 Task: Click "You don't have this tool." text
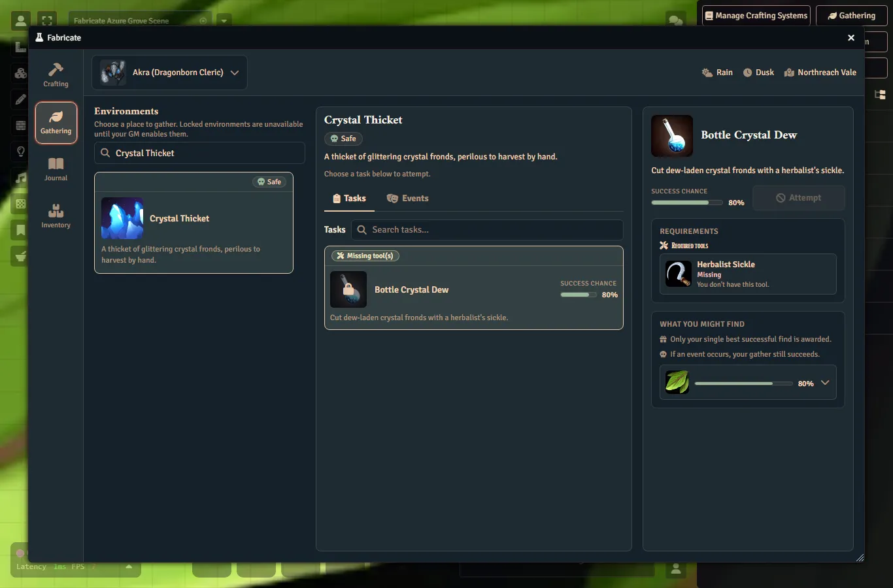pyautogui.click(x=733, y=285)
